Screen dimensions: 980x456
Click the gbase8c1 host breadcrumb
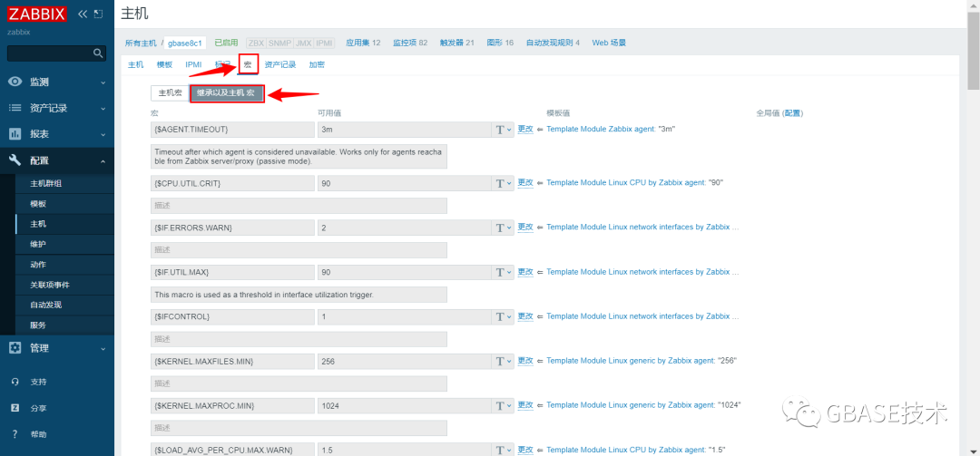(185, 44)
